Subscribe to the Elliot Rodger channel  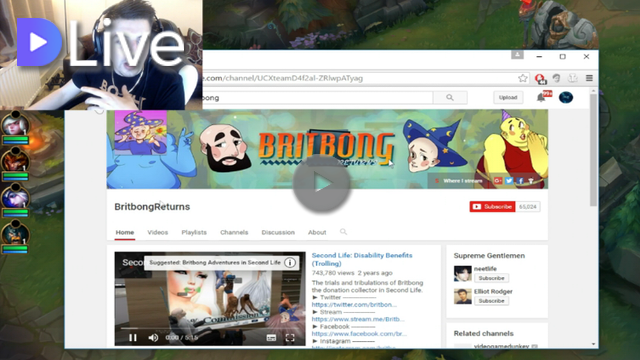[491, 301]
